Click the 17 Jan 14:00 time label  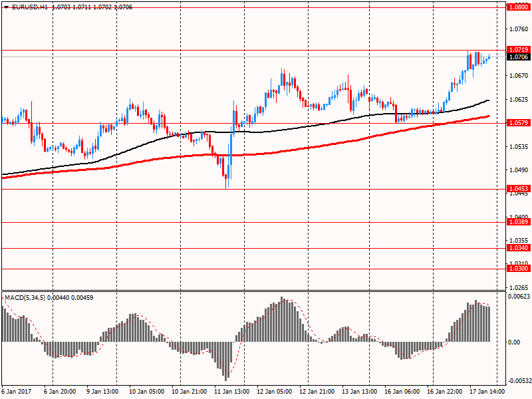pos(487,392)
